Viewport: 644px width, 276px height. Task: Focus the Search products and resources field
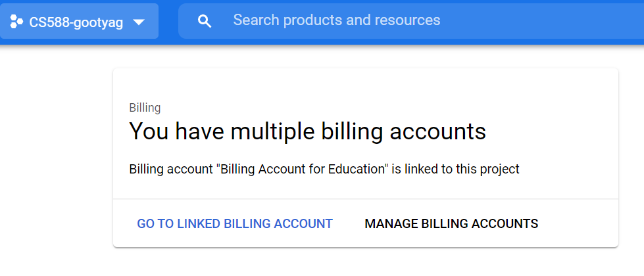[411, 21]
